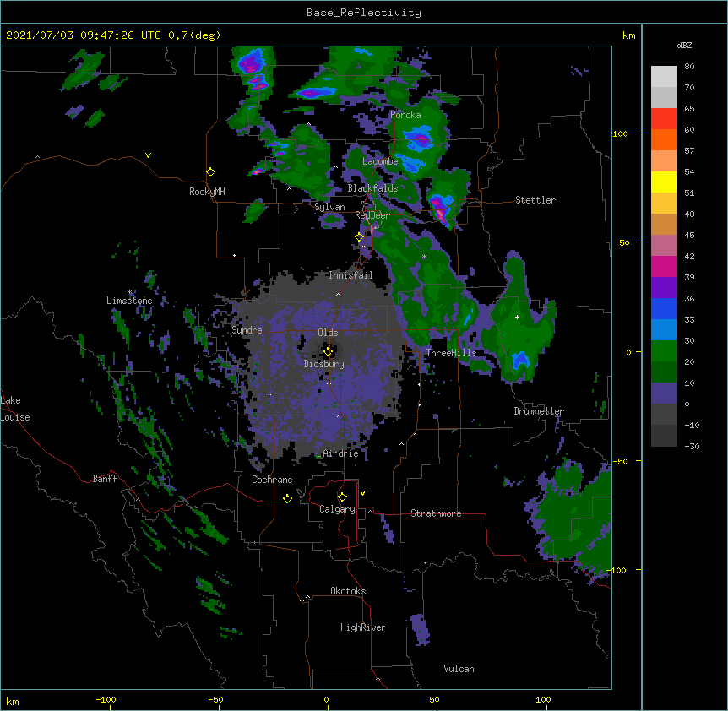Select the ThreeHills town label
Viewport: 728px width, 711px height.
451,353
